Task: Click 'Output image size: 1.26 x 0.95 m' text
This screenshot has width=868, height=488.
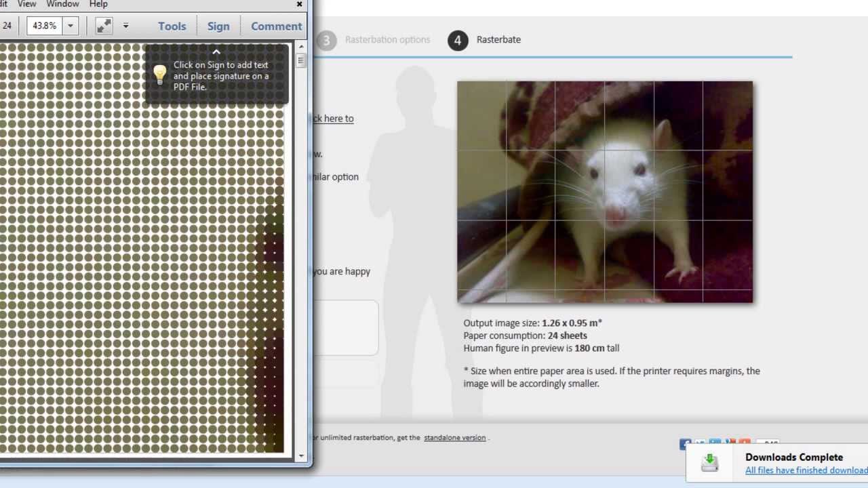Action: pyautogui.click(x=533, y=323)
